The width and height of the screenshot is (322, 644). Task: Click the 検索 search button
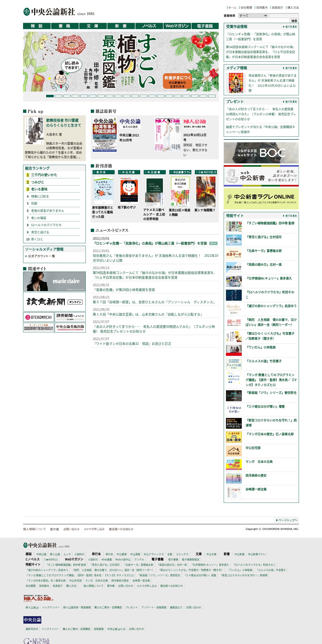coord(294,21)
